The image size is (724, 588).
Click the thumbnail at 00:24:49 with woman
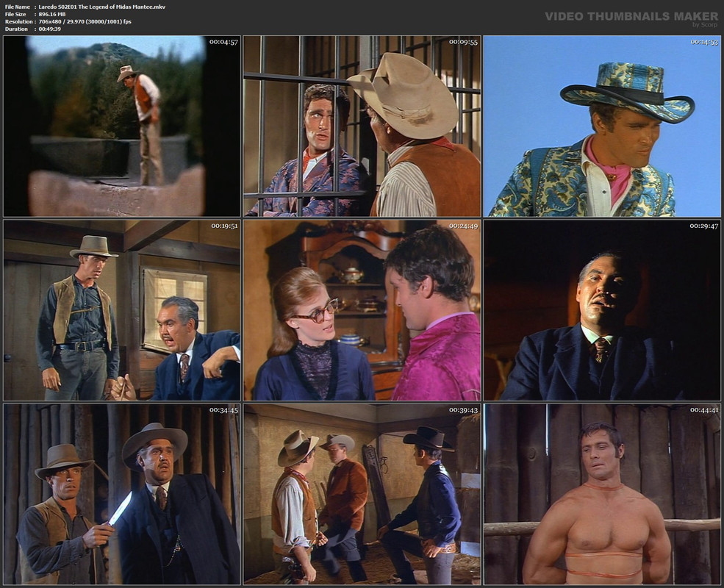362,310
